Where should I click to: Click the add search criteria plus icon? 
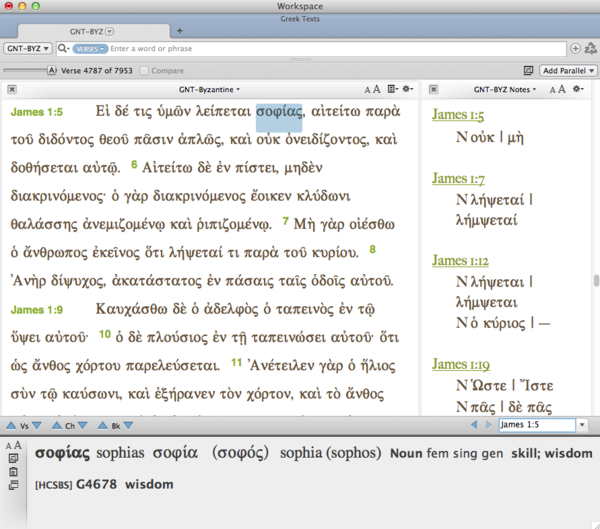point(575,48)
